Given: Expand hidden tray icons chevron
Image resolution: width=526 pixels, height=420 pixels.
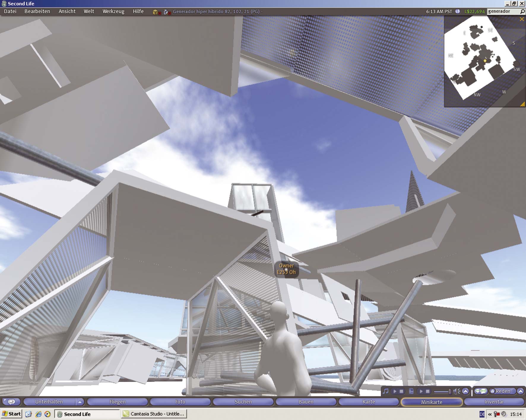Looking at the screenshot, I should (490, 414).
